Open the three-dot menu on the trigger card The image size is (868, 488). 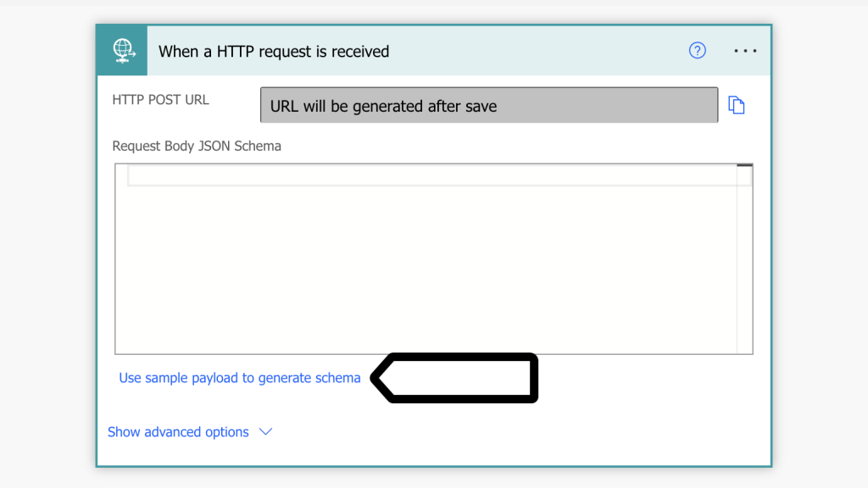(x=745, y=51)
